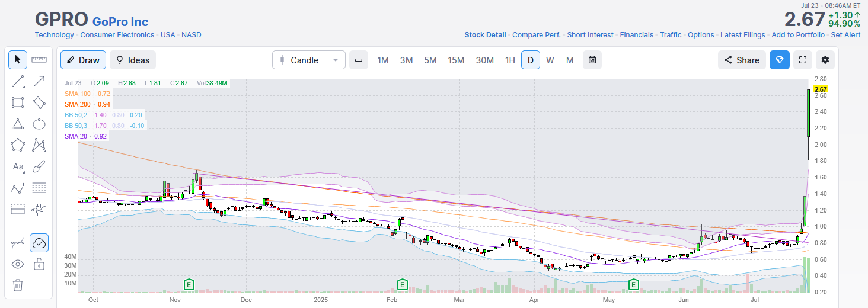This screenshot has height=308, width=868.
Task: Click the BB 50,2 indicator label
Action: pyautogui.click(x=76, y=115)
